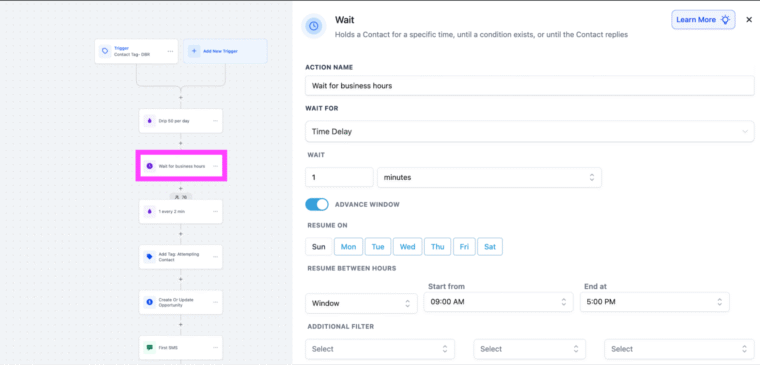Viewport: 760px width, 365px height.
Task: Select the Add Tag: Attempting Contact step
Action: (x=181, y=257)
